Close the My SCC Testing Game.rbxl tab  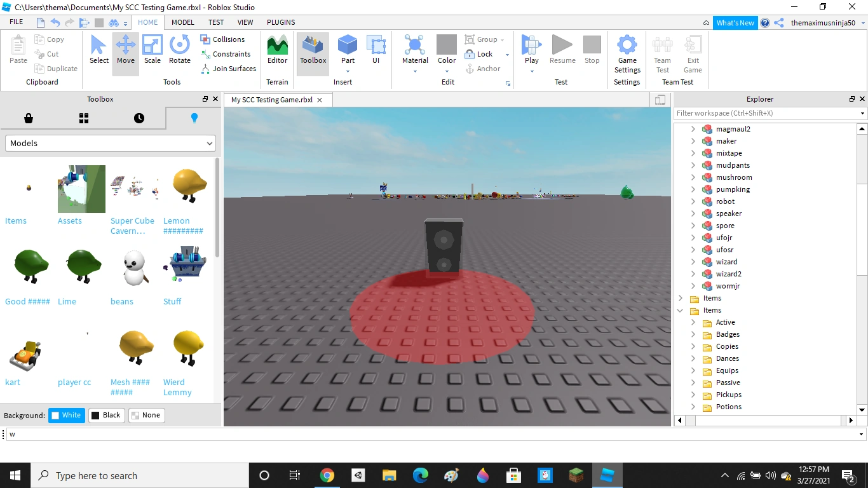pyautogui.click(x=320, y=100)
